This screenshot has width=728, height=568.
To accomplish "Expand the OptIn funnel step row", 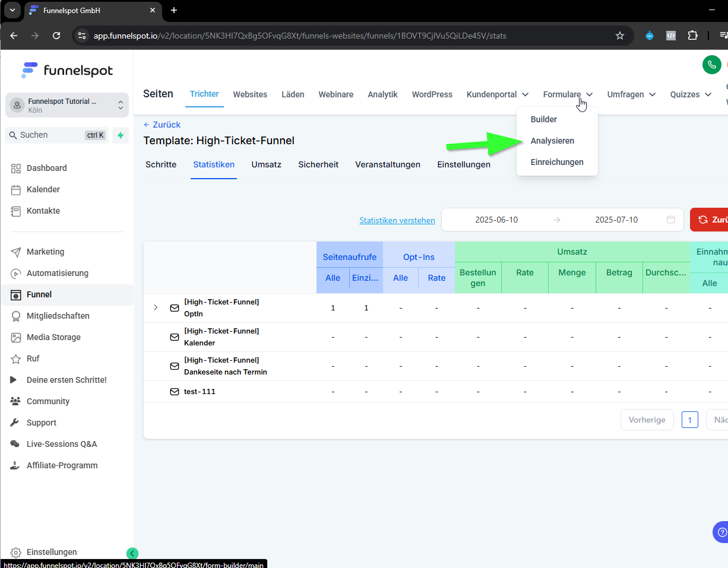I will coord(156,307).
